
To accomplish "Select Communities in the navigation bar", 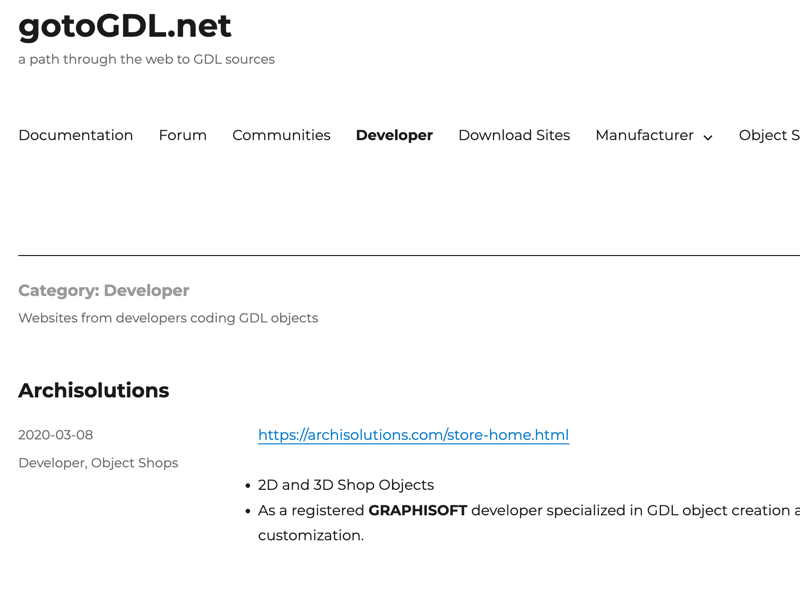I will tap(281, 135).
